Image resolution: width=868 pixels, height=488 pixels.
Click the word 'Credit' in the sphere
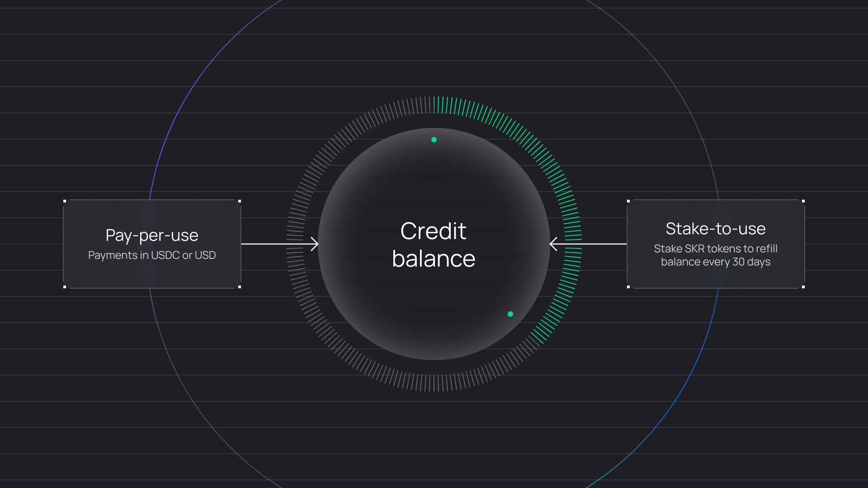(x=433, y=231)
